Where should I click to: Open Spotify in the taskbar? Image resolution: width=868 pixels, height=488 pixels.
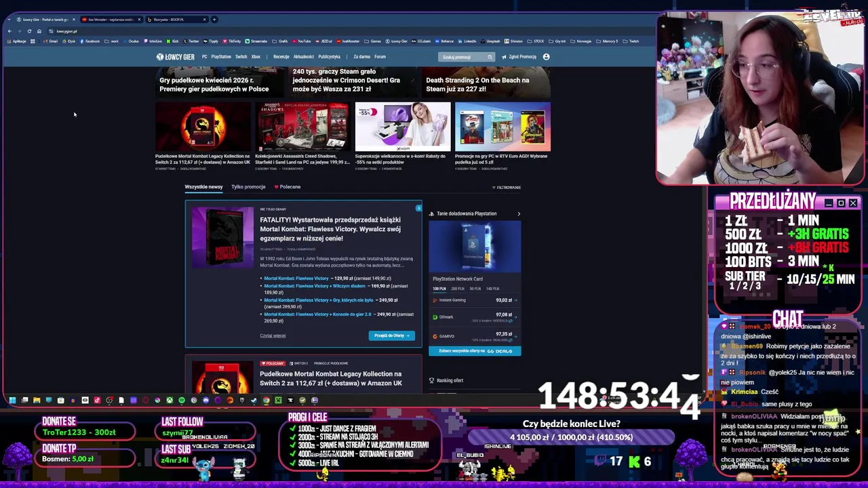(182, 400)
